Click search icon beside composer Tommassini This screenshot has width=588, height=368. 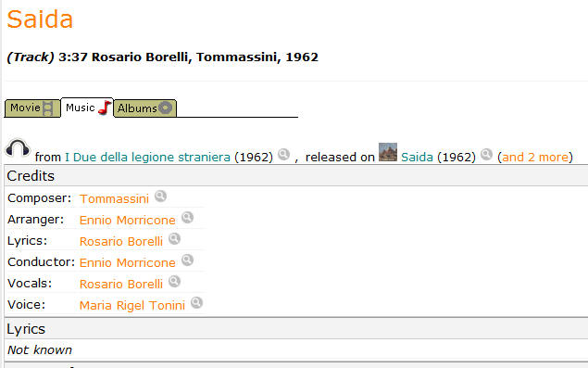[x=160, y=196]
